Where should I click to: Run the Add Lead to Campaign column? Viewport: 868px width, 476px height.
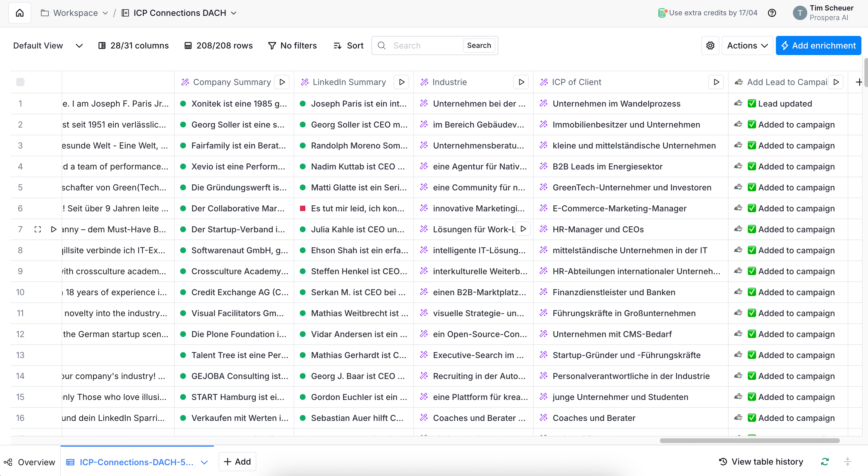tap(836, 82)
